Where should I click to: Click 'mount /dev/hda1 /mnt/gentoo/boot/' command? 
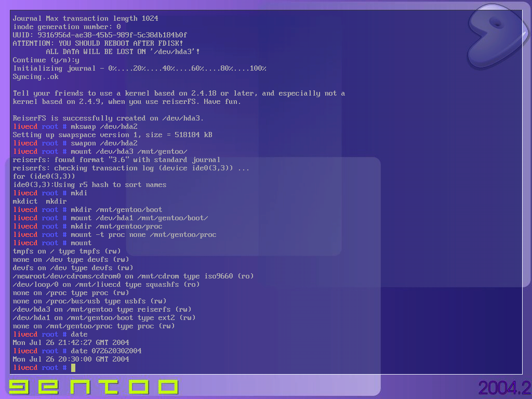(139, 218)
